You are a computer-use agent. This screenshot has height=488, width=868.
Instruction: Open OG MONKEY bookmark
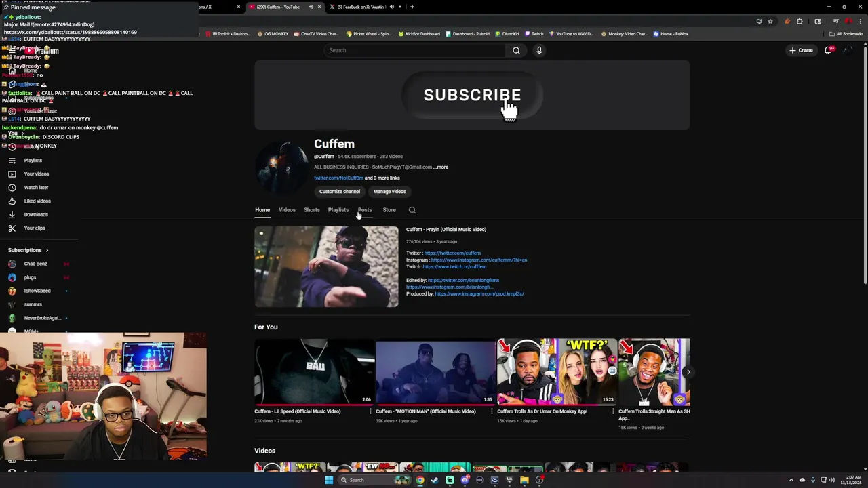[272, 34]
